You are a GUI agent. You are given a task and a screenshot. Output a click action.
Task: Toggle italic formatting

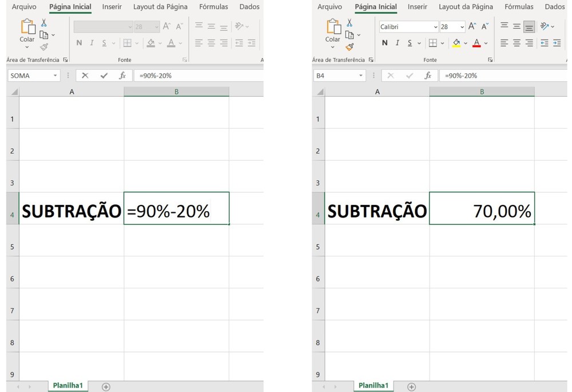point(397,42)
